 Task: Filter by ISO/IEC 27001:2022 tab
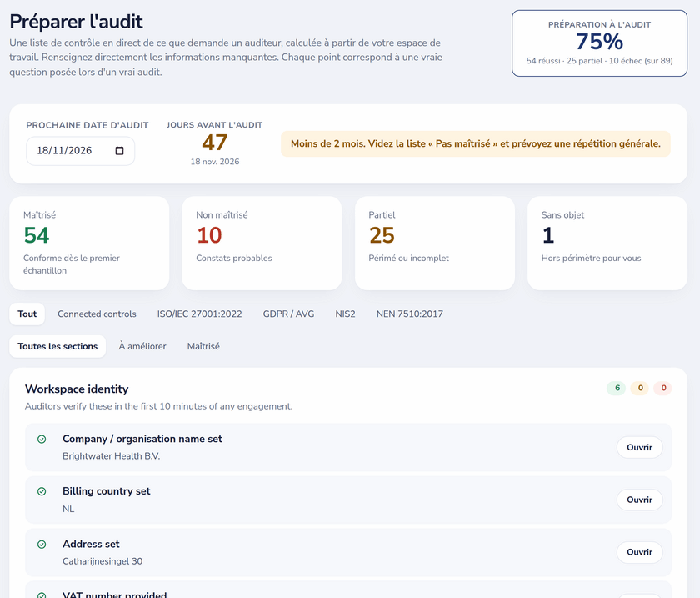[199, 314]
